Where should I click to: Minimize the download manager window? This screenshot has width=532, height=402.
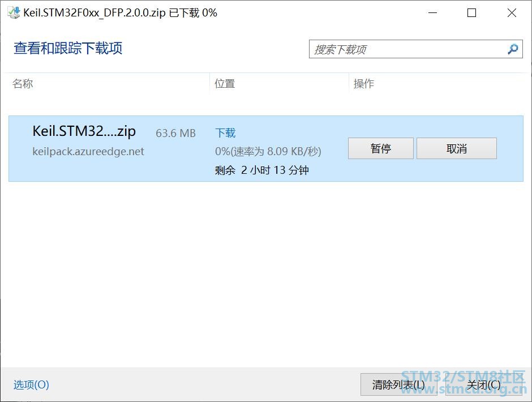pos(432,13)
